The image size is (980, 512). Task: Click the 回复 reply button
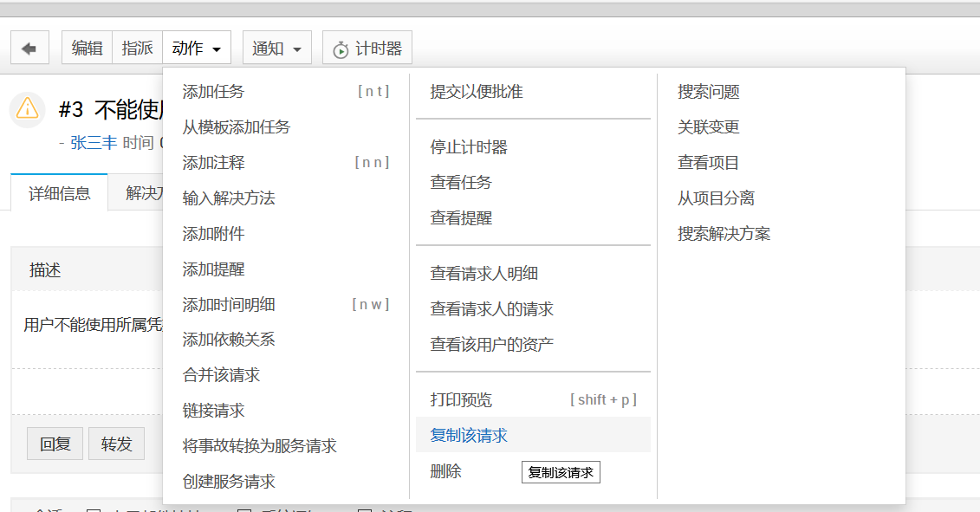(x=55, y=444)
